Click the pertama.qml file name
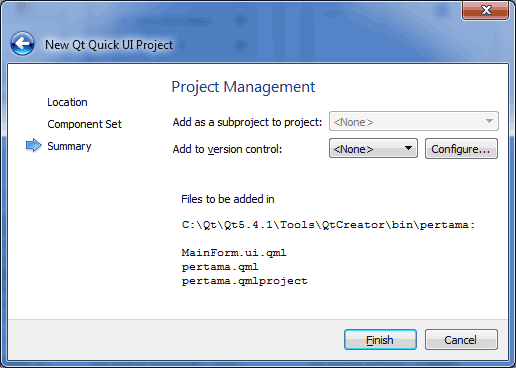This screenshot has height=368, width=516. click(220, 267)
